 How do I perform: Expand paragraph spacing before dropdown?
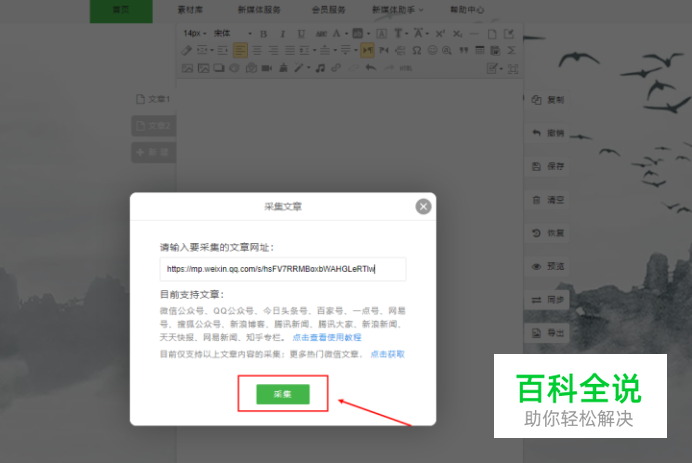335,50
